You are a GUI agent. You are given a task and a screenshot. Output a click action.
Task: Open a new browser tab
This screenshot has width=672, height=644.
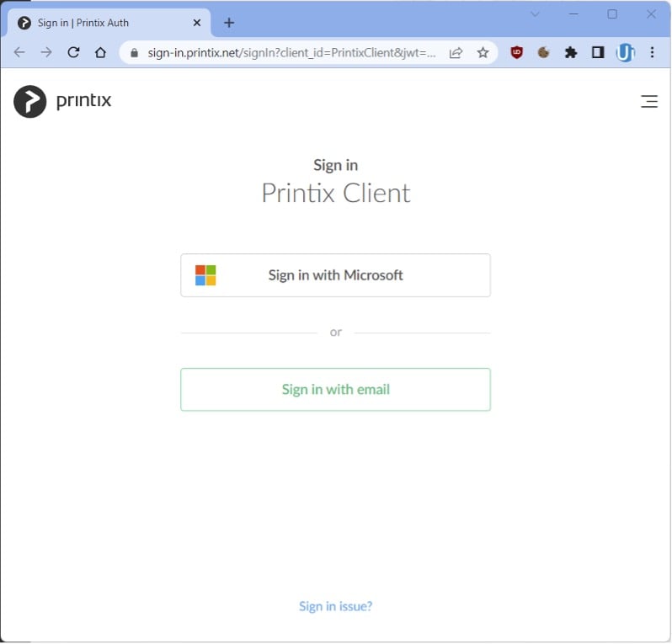point(229,23)
